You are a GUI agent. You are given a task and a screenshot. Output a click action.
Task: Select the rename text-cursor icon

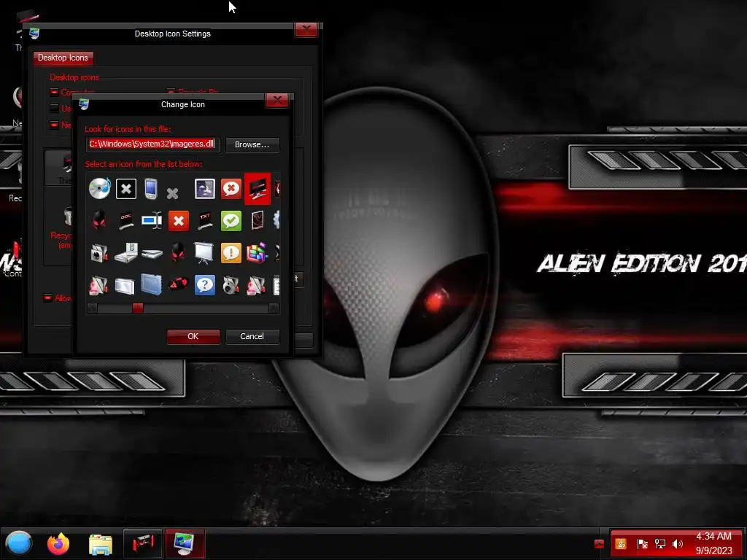click(x=152, y=220)
